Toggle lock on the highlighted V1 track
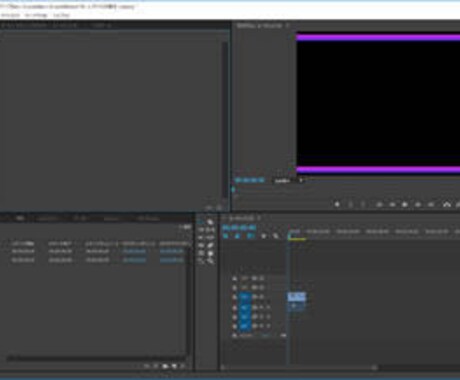Image resolution: width=460 pixels, height=380 pixels. pyautogui.click(x=235, y=297)
